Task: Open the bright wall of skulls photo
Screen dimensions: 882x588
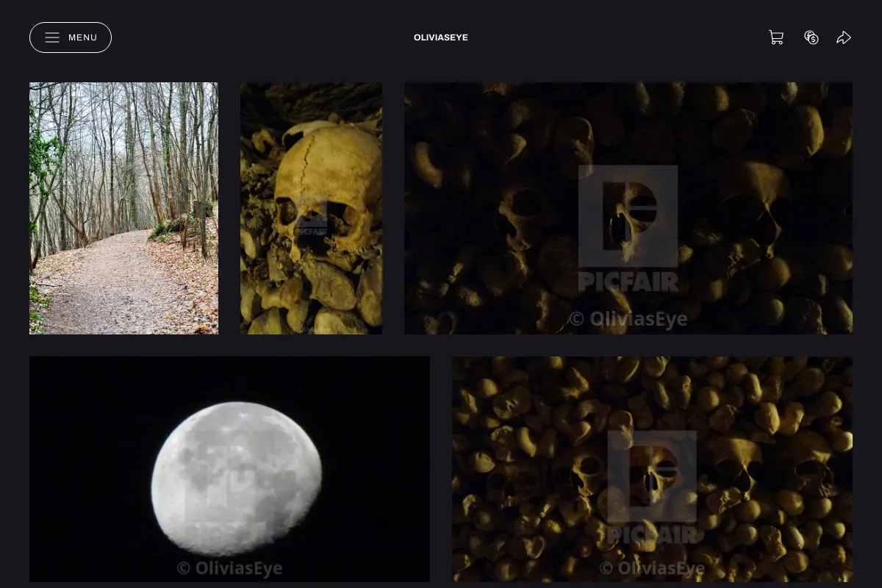Action: (x=653, y=469)
